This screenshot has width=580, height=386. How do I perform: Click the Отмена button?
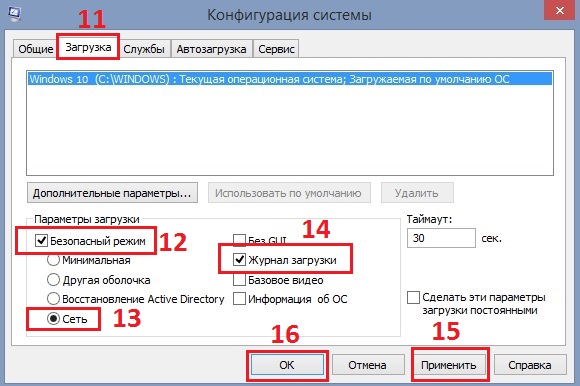pos(368,365)
